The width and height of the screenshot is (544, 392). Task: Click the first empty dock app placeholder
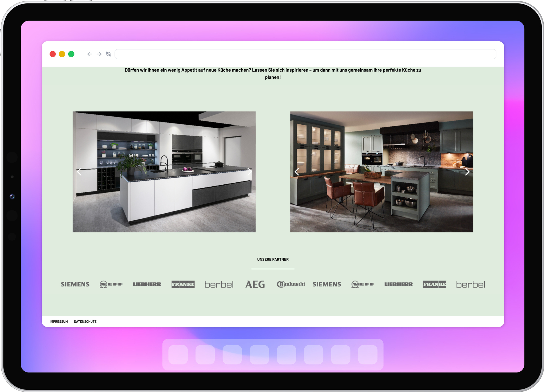coord(178,354)
